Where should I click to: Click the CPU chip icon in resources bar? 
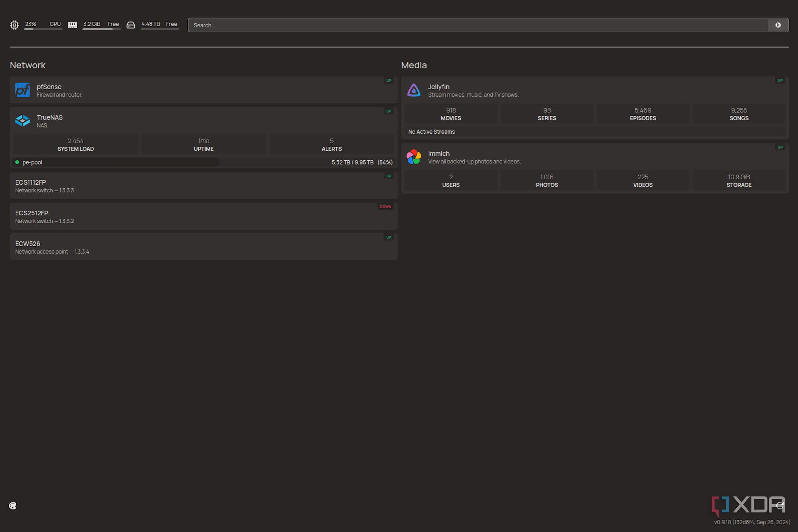coord(14,25)
